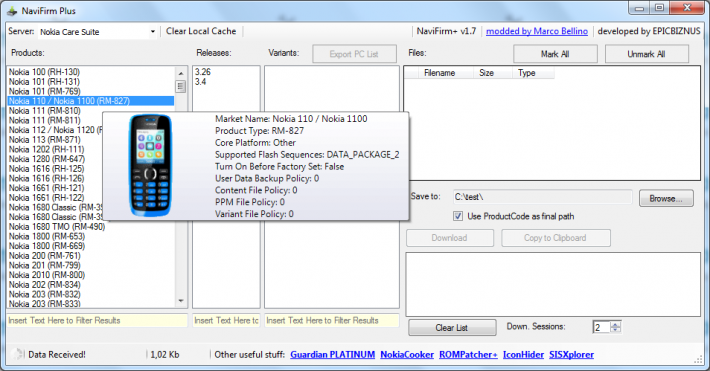Click Clear Local Cache toolbar item

click(201, 31)
